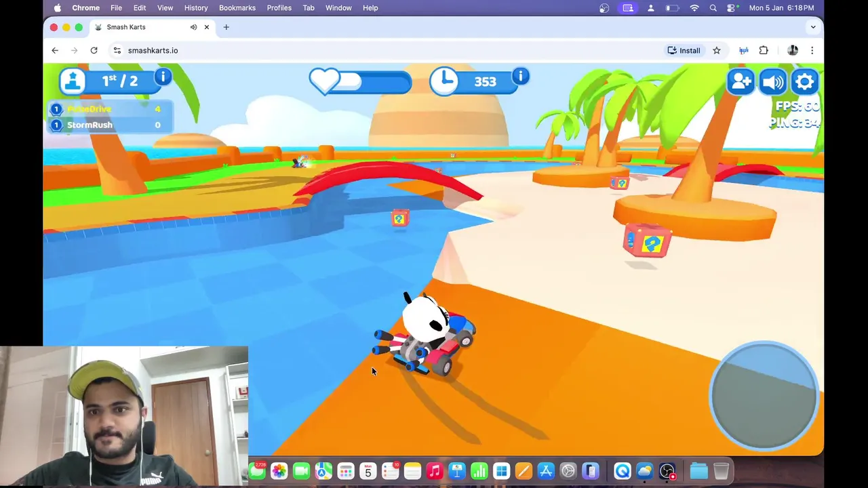
Task: Reload the smashkarts.io page
Action: click(94, 50)
